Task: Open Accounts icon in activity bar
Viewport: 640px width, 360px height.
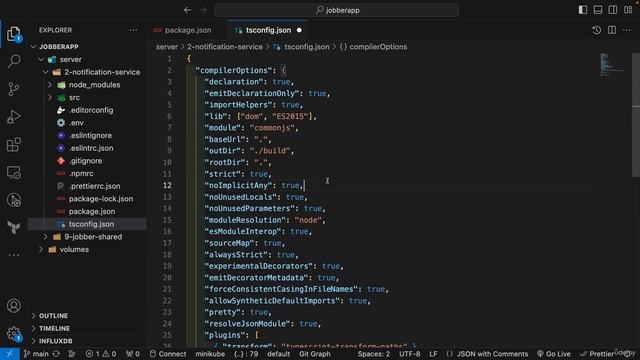Action: pyautogui.click(x=13, y=306)
